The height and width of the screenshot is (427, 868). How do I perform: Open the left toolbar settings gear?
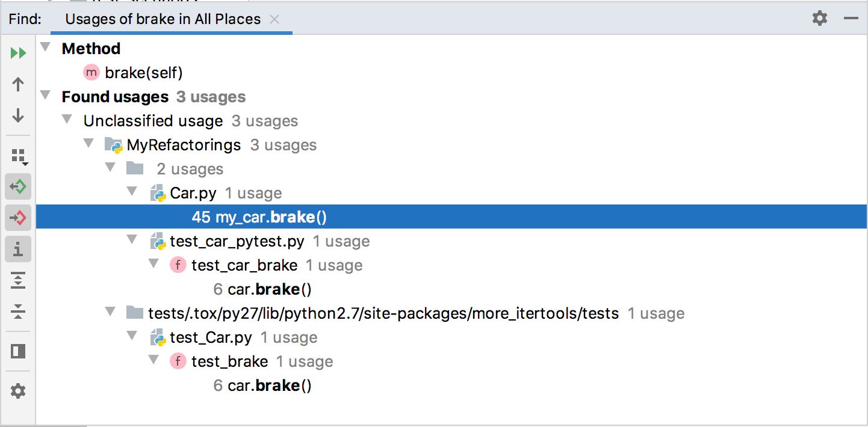pos(18,391)
